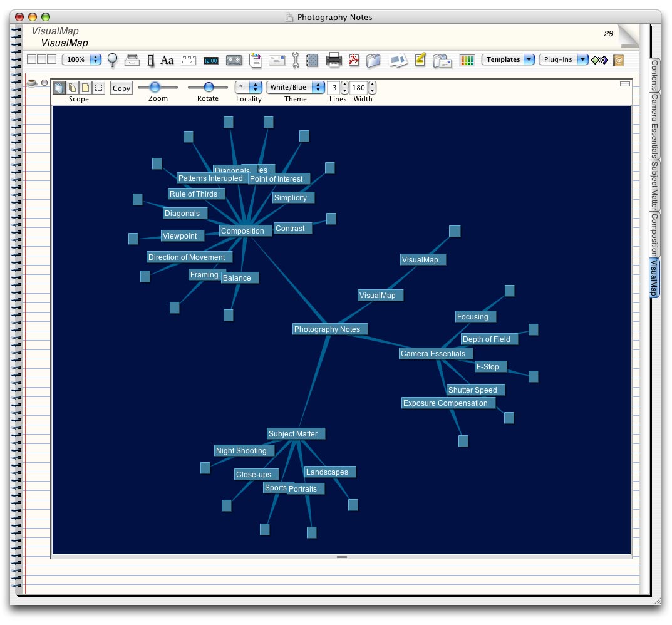
Task: Toggle the small round button beside coffee cup
Action: coord(44,83)
